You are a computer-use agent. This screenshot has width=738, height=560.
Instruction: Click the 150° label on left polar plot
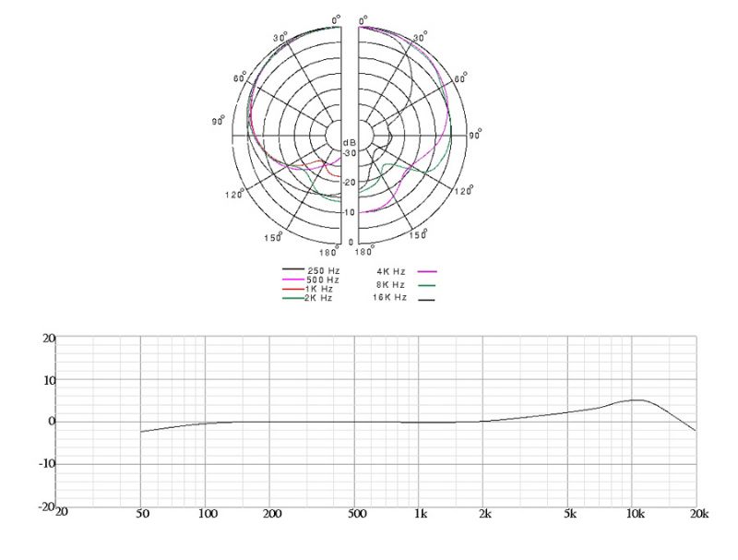point(272,237)
